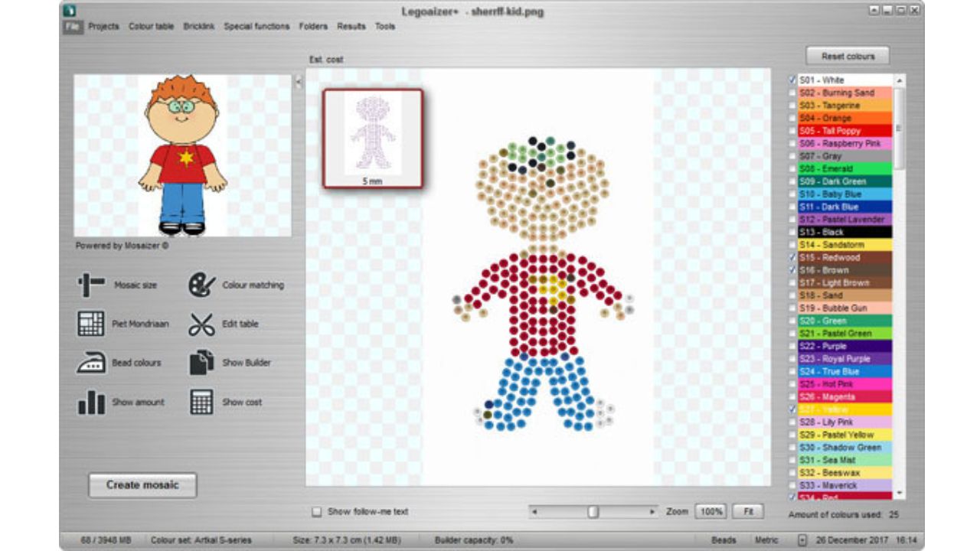
Task: Open the Colour matching palette icon
Action: point(202,285)
